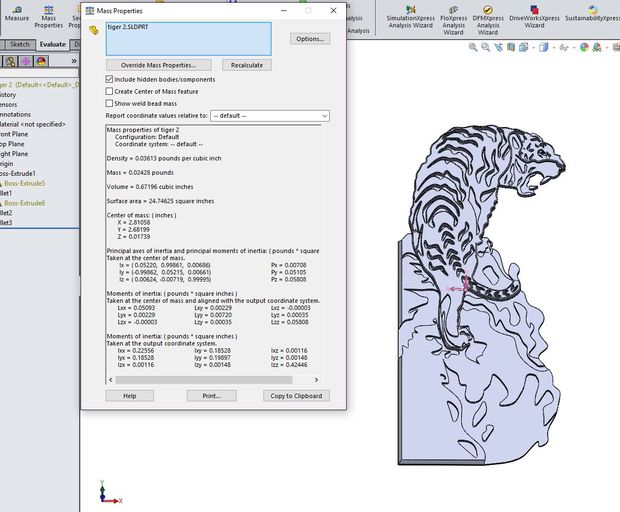Open View Orientation cube icon
The width and height of the screenshot is (620, 512).
tap(524, 47)
